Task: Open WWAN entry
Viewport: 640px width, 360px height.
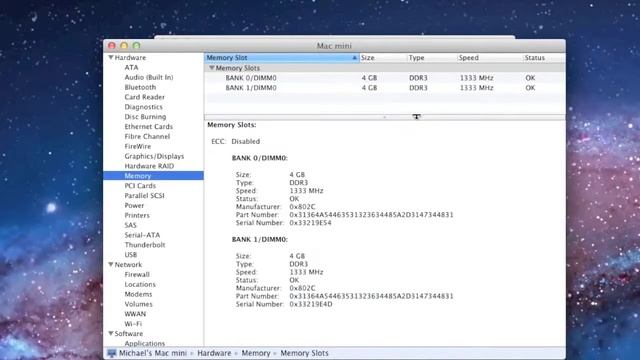Action: pyautogui.click(x=135, y=314)
